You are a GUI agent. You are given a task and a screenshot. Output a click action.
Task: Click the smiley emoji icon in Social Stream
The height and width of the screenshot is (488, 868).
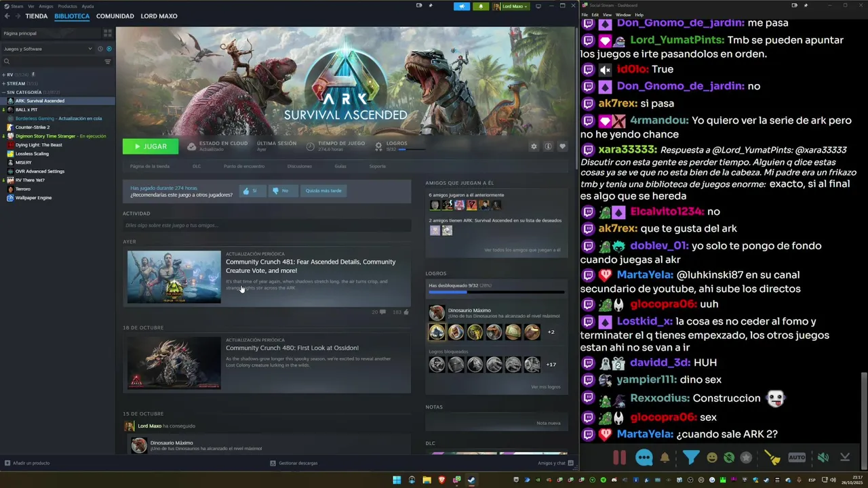coord(712,457)
